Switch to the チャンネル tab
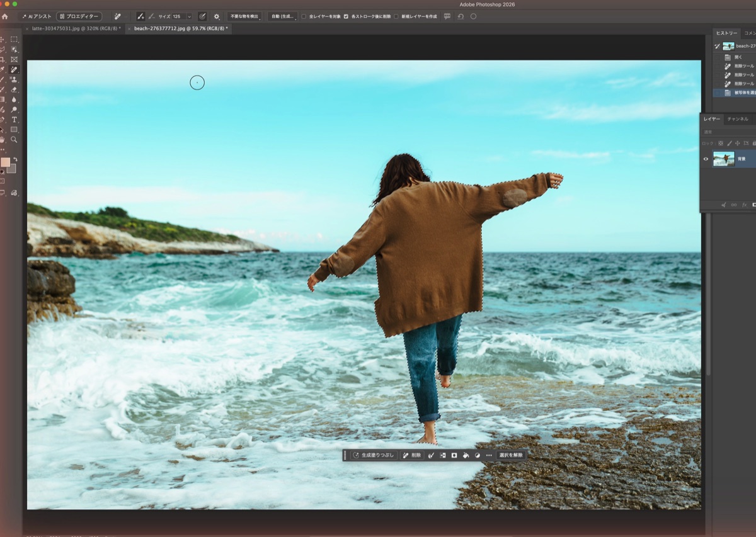Viewport: 756px width, 537px height. [x=738, y=118]
